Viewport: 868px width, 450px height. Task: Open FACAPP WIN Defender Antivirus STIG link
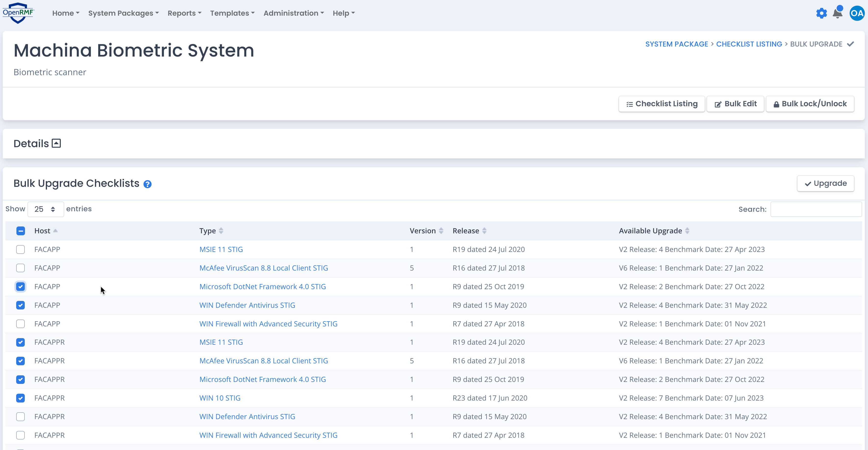(x=247, y=305)
